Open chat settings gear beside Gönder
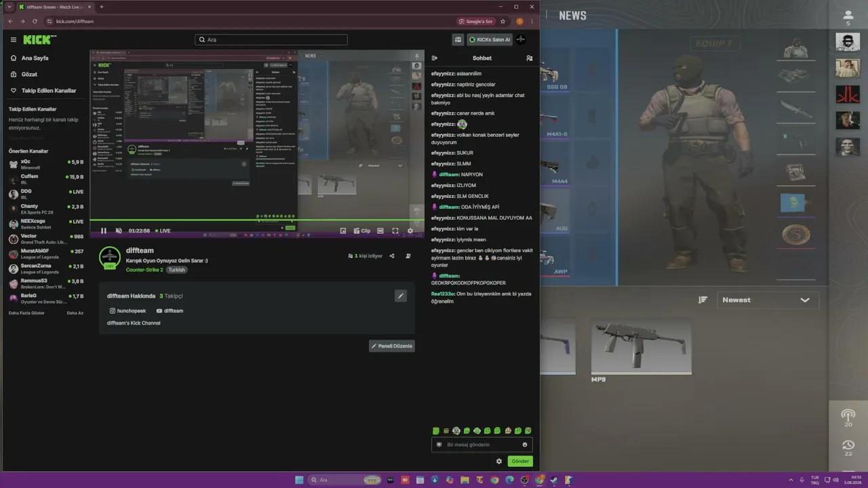The height and width of the screenshot is (488, 868). (499, 462)
